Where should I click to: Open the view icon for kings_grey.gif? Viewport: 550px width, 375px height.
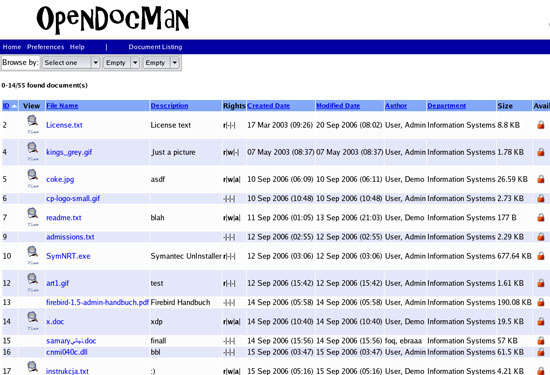tap(32, 151)
